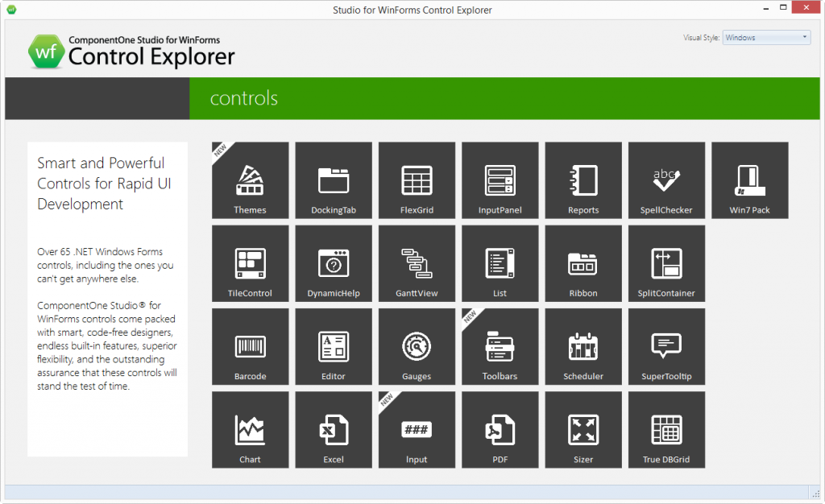
Task: Click the SpellChecker tile
Action: (x=666, y=180)
